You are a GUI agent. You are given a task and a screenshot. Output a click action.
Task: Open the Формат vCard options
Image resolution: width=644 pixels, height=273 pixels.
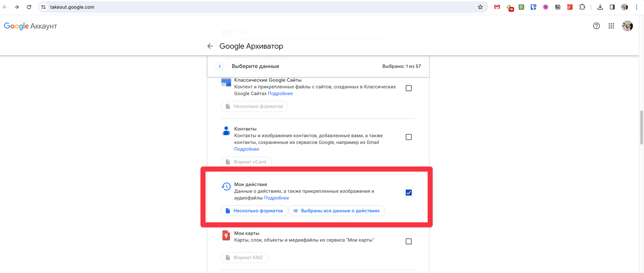pos(246,162)
